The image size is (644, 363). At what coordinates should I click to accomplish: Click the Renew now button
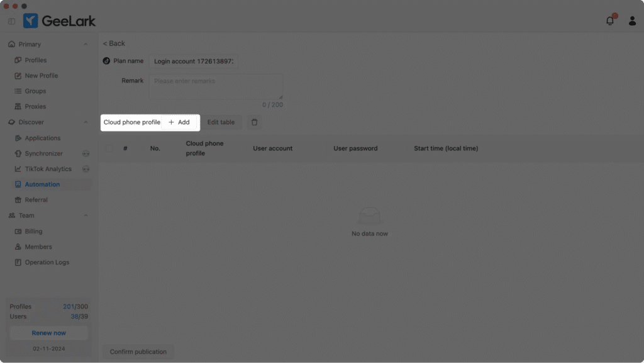[48, 333]
